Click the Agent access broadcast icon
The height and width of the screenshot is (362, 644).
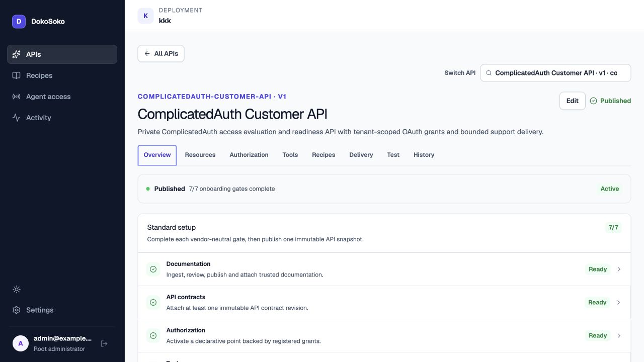pyautogui.click(x=17, y=97)
